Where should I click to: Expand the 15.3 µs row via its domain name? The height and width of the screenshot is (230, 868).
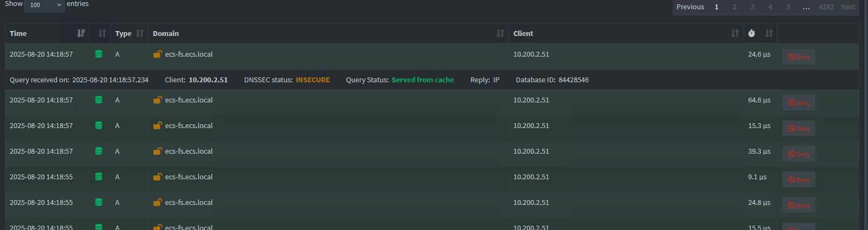point(189,126)
